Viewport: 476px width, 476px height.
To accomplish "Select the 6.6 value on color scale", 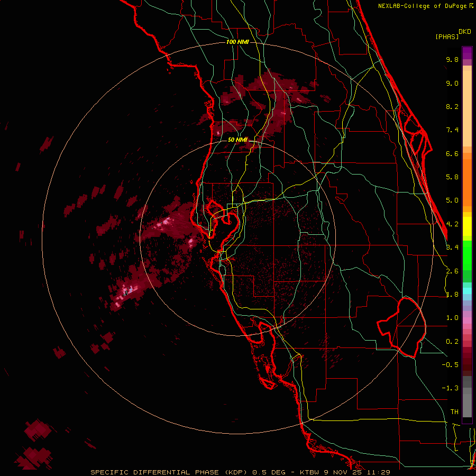I will [452, 153].
